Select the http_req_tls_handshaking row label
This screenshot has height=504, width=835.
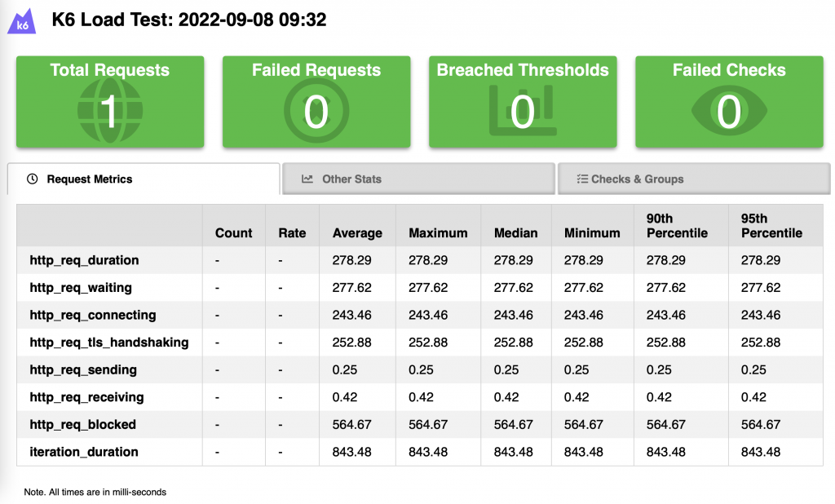coord(109,342)
